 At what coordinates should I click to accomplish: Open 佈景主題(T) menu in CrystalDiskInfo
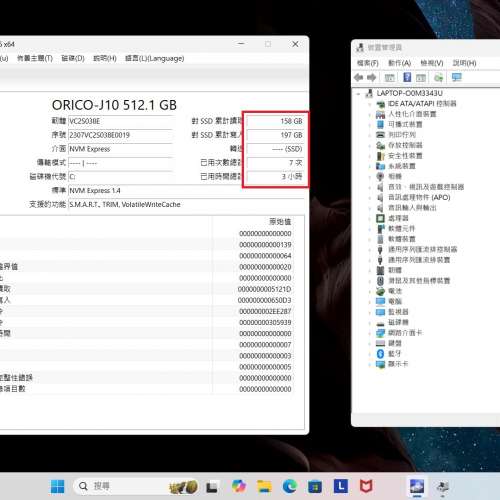(35, 58)
